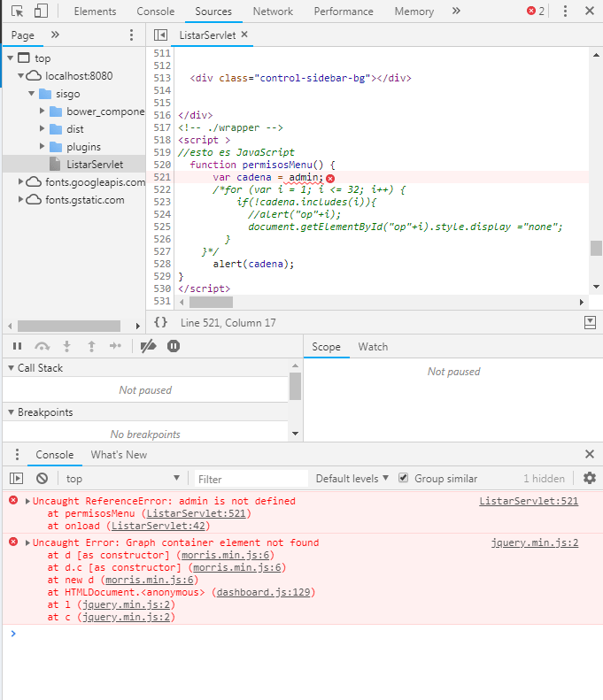Click the red error count badge
Image resolution: width=603 pixels, height=700 pixels.
click(x=536, y=11)
